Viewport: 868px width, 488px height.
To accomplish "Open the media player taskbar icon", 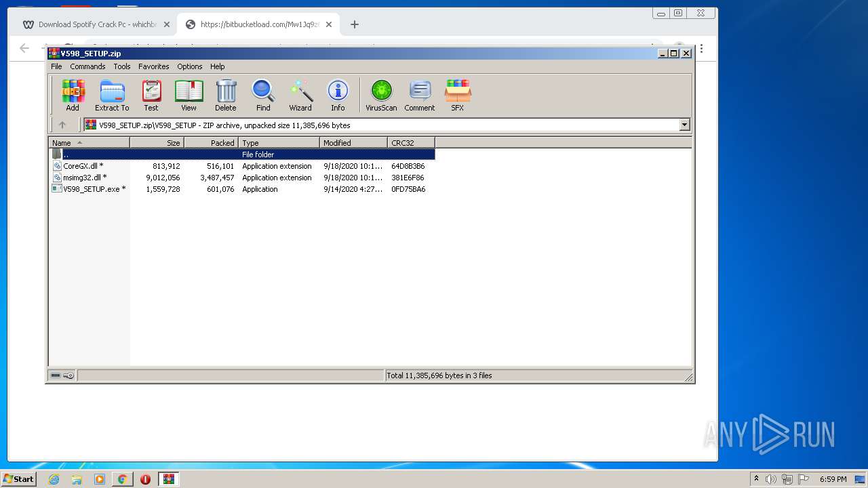I will pos(100,479).
